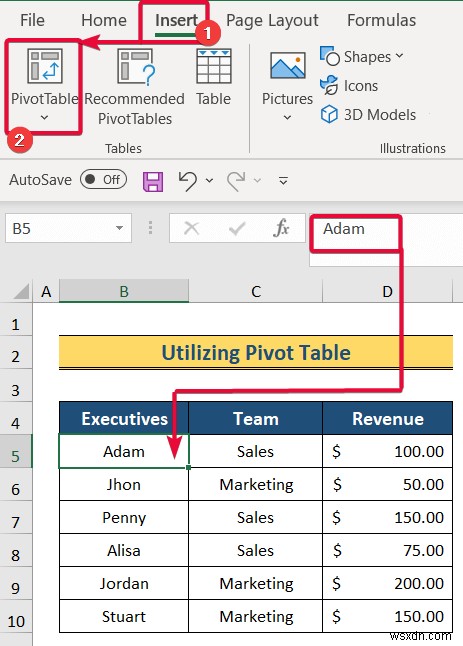The height and width of the screenshot is (646, 463).
Task: Select the Insert tab
Action: [176, 20]
